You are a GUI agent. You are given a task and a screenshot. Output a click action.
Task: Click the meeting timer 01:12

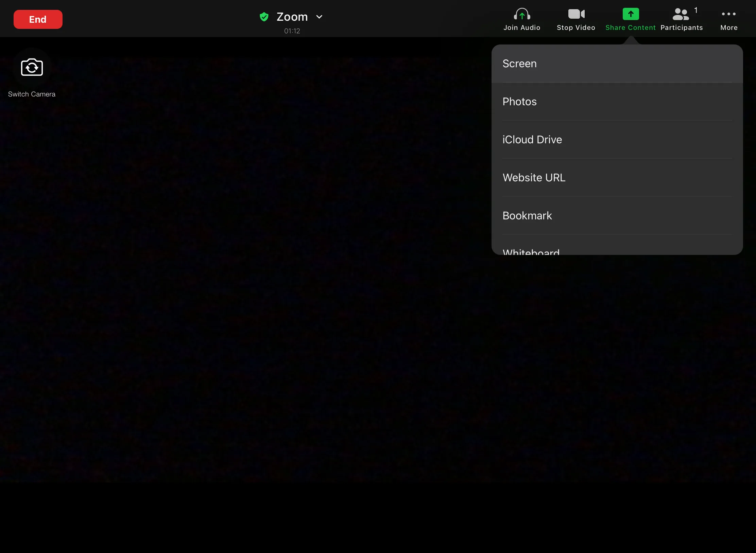point(292,31)
